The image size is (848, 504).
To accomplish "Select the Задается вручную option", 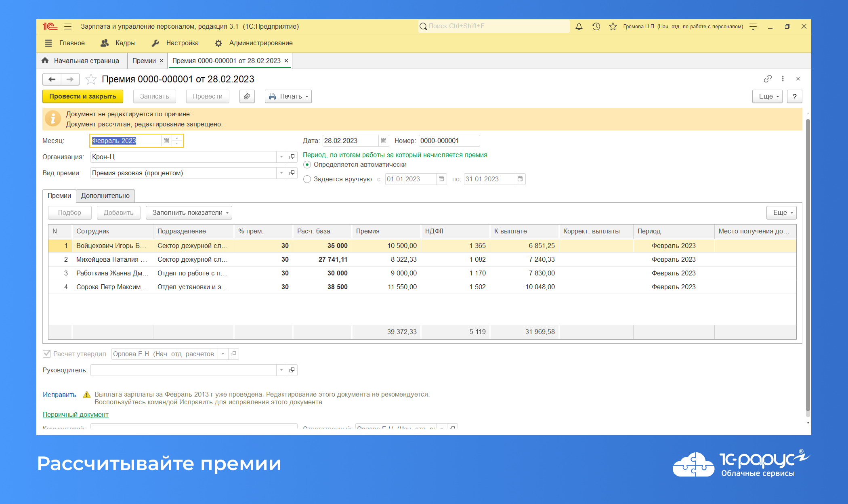I will [x=308, y=179].
